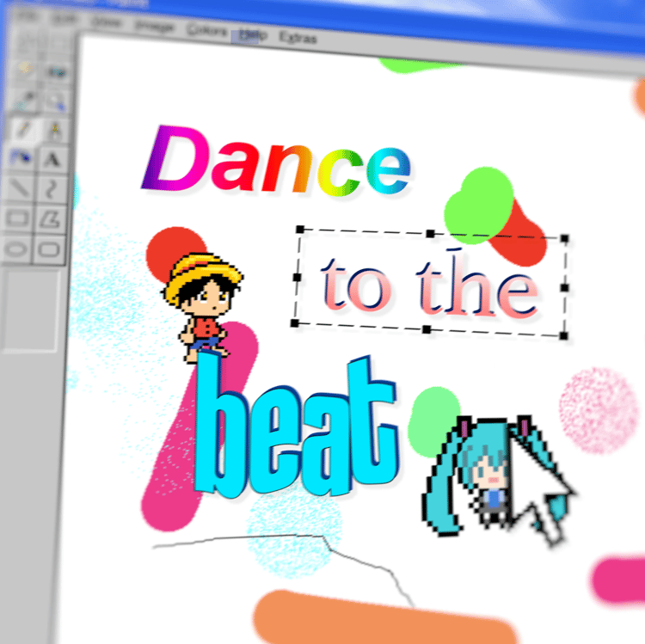Viewport: 645px width, 644px height.
Task: Click the selection's bottom-middle handle
Action: point(427,329)
